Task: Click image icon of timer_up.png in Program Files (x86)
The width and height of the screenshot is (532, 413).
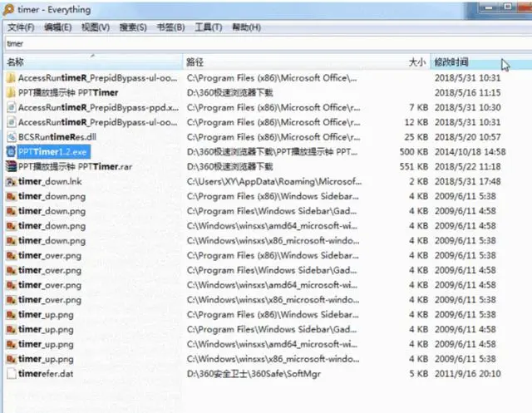Action: pyautogui.click(x=11, y=315)
